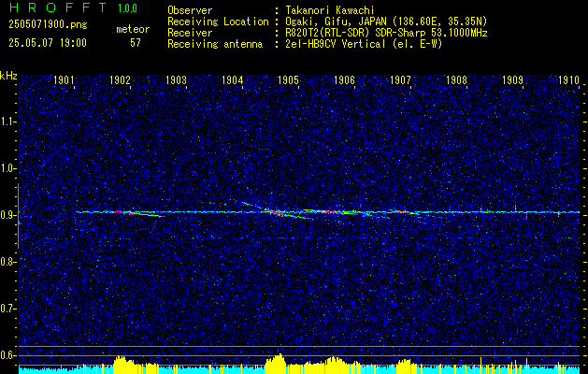Click the meteor count 57
This screenshot has height=374, width=588.
(136, 43)
